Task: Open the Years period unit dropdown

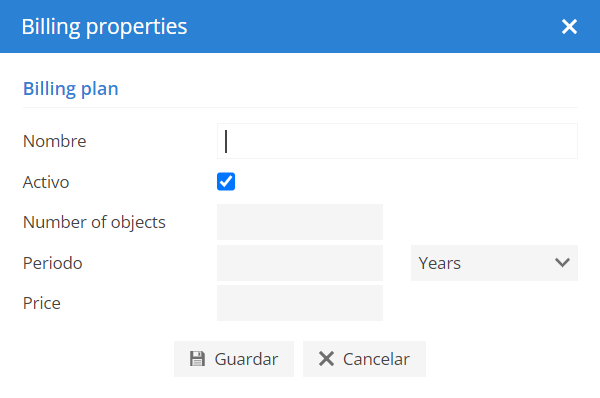Action: click(494, 263)
